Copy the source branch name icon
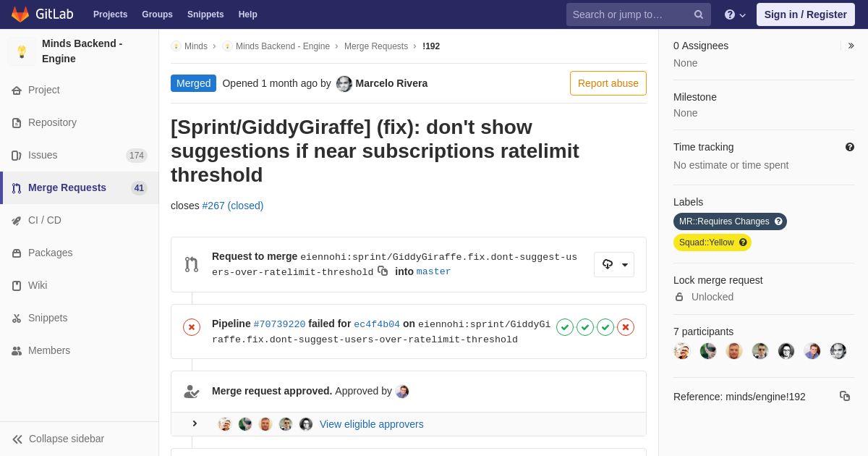 click(383, 271)
